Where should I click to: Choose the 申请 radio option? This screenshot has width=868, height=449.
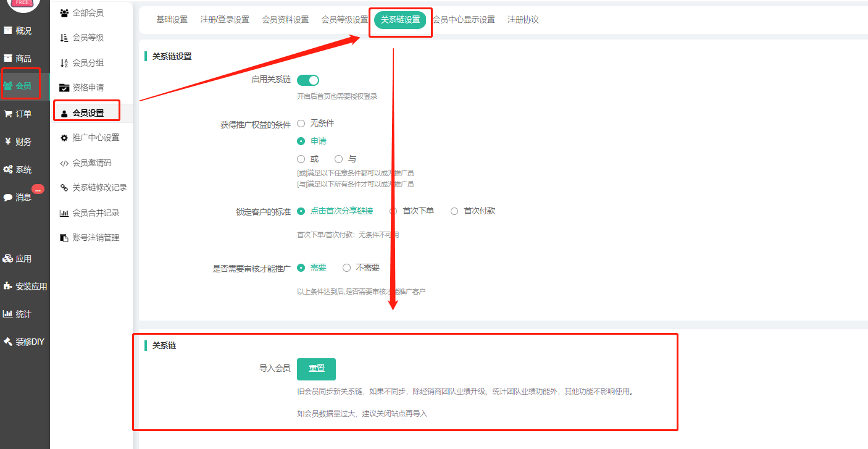301,141
